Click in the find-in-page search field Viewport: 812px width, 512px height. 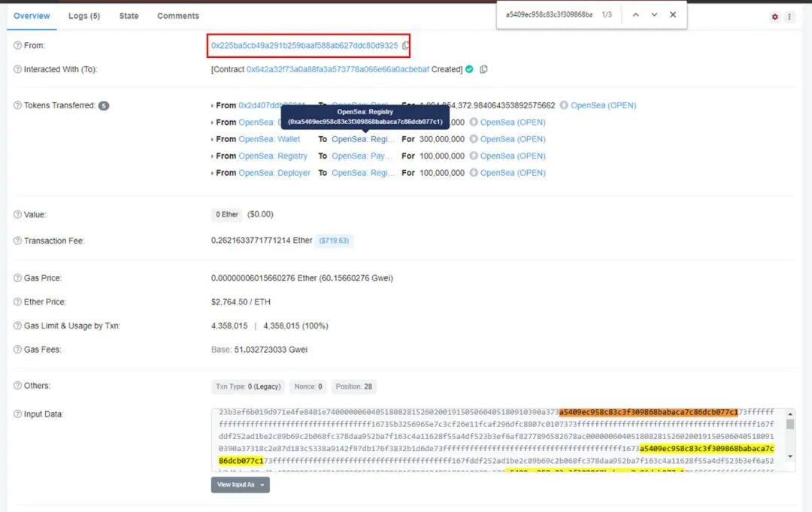click(548, 15)
